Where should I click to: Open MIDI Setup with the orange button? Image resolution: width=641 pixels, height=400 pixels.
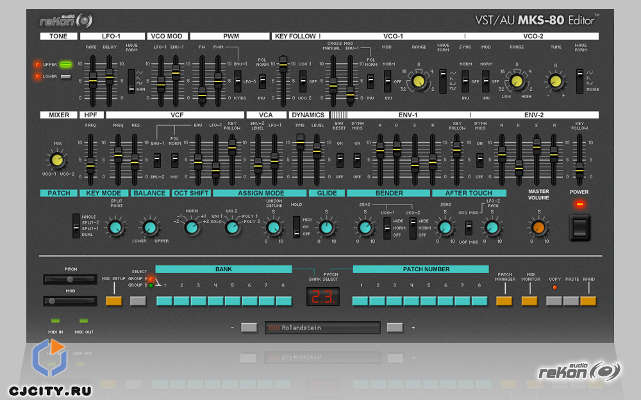(114, 301)
